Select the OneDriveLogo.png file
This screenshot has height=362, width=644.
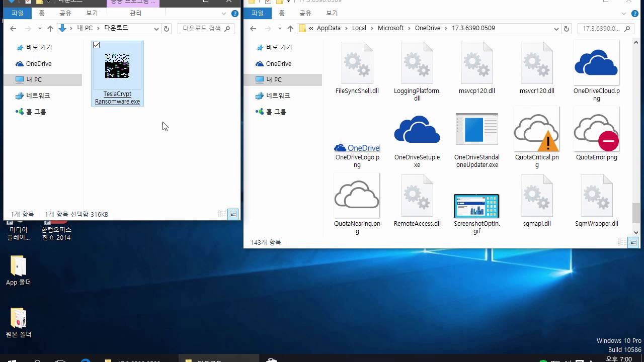click(357, 148)
